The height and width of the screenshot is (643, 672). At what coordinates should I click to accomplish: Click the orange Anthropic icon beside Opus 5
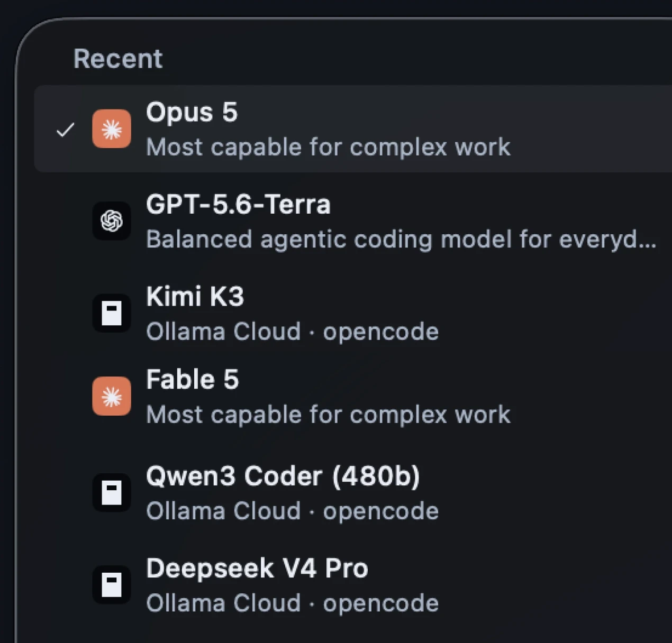tap(112, 129)
